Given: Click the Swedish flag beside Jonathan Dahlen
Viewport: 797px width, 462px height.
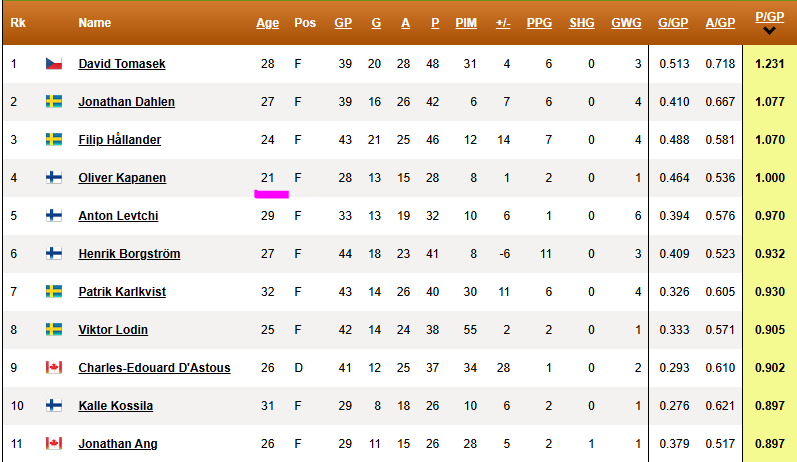Looking at the screenshot, I should point(54,102).
